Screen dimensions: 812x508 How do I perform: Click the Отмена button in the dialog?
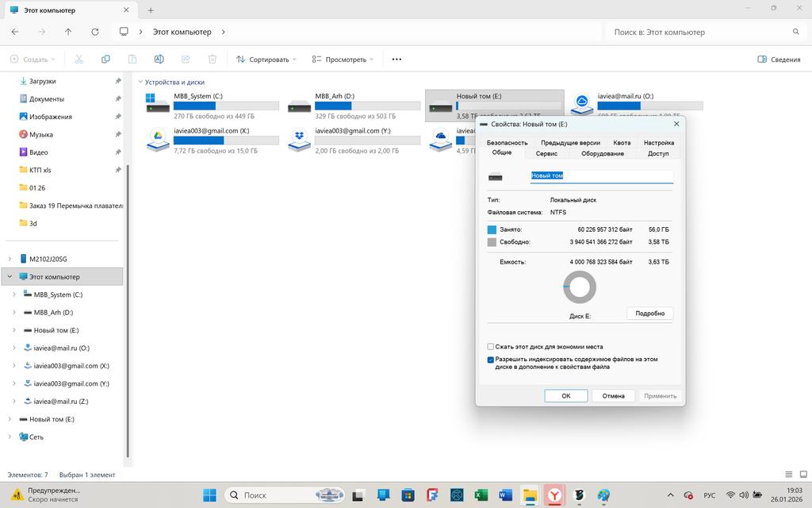(613, 395)
